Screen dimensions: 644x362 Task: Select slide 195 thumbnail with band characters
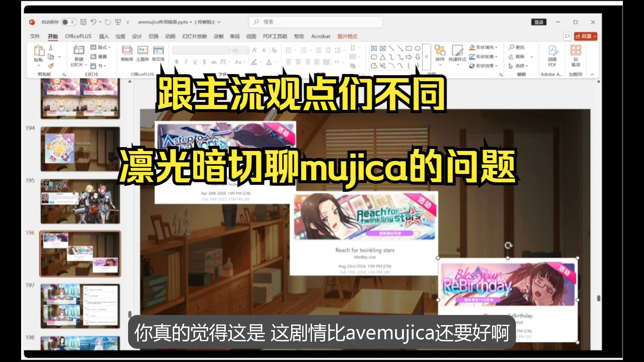(x=80, y=201)
